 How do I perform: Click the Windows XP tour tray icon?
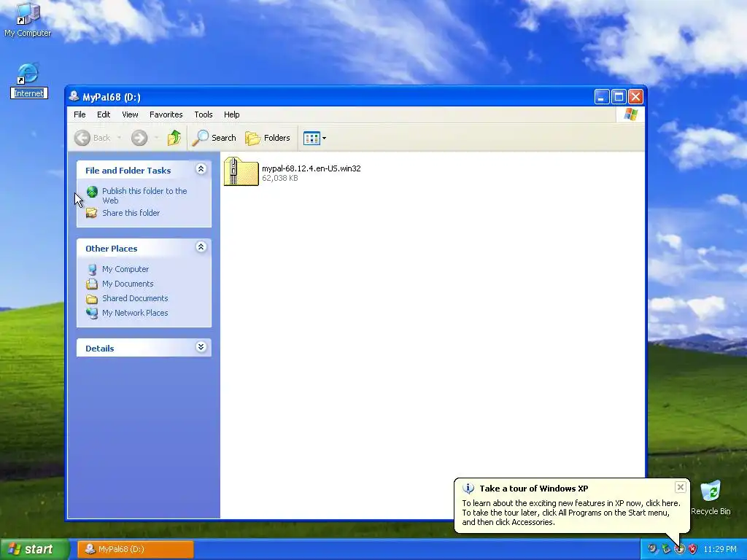pos(679,549)
